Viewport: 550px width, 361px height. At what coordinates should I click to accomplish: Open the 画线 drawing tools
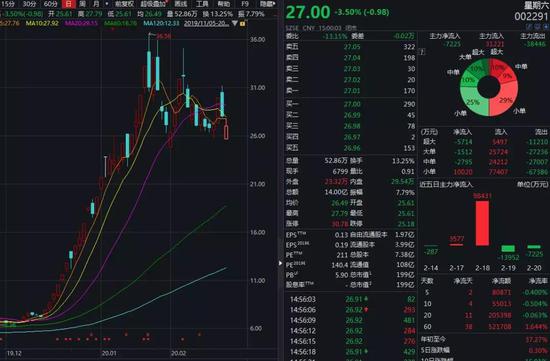click(x=181, y=4)
